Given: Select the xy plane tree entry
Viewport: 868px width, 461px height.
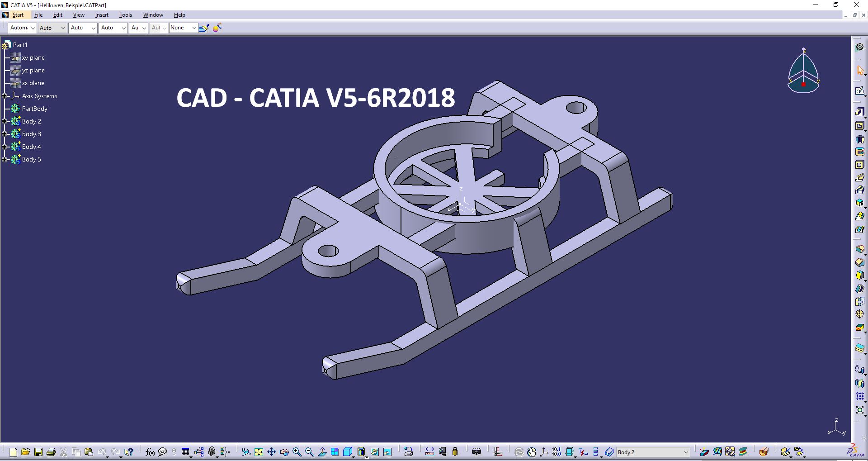Looking at the screenshot, I should coord(33,58).
